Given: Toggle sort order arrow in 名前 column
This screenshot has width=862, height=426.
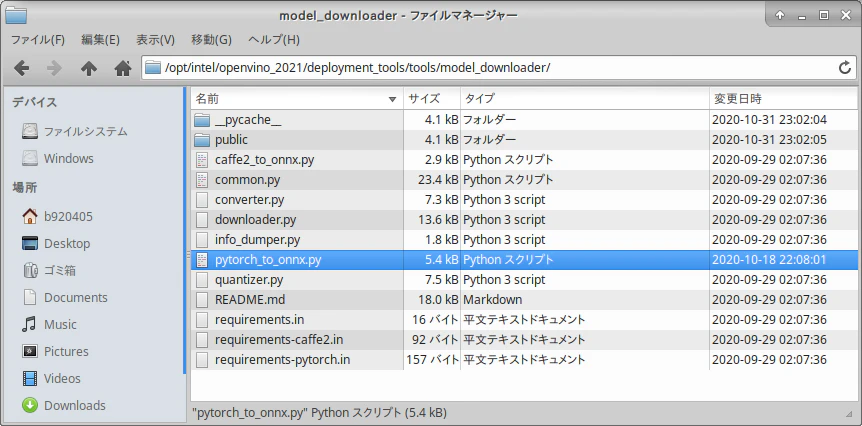Looking at the screenshot, I should 392,99.
